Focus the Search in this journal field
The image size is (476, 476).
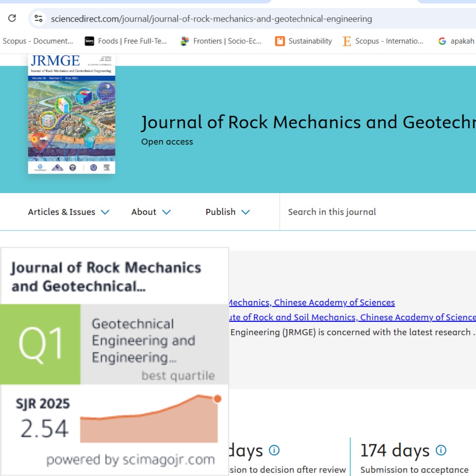coord(378,212)
